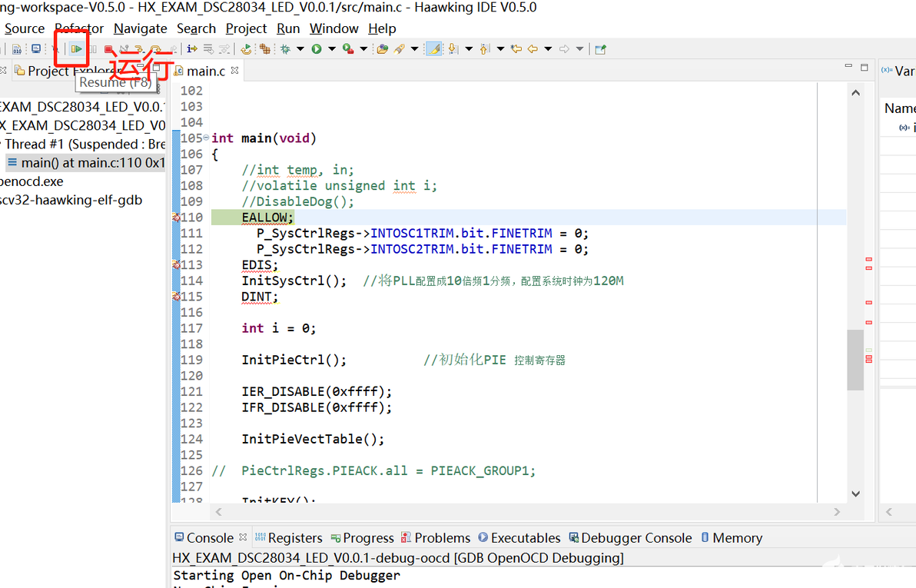Toggle the highlighted Mark Occurrences marker icon
Screen dimensions: 916x588
(434, 49)
